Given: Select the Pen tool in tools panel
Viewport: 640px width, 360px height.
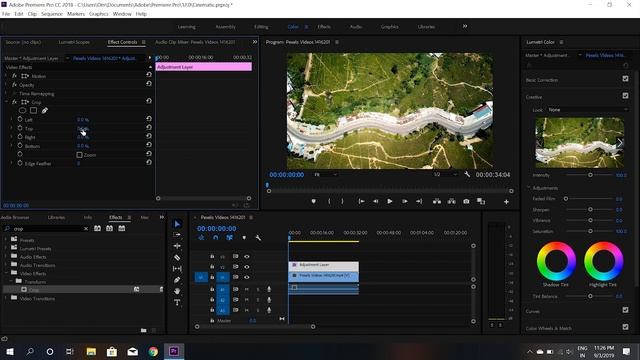Looking at the screenshot, I should [177, 280].
